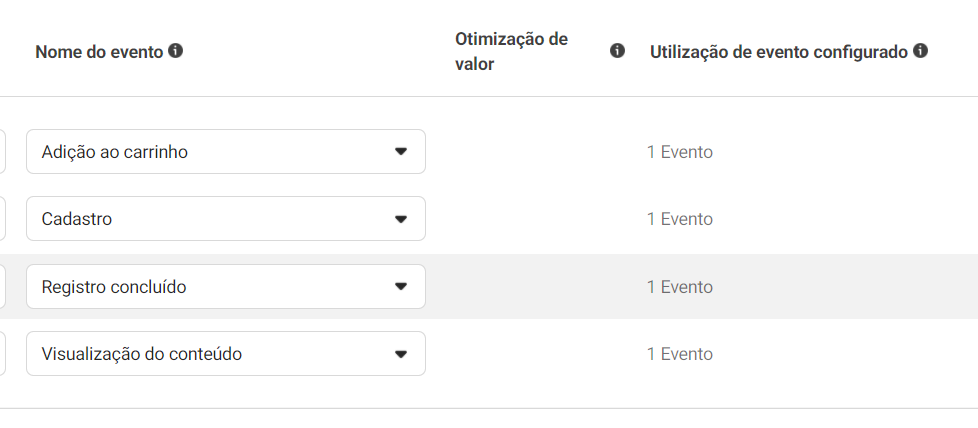Click 1 Evento in Registro concluído row

(x=680, y=287)
